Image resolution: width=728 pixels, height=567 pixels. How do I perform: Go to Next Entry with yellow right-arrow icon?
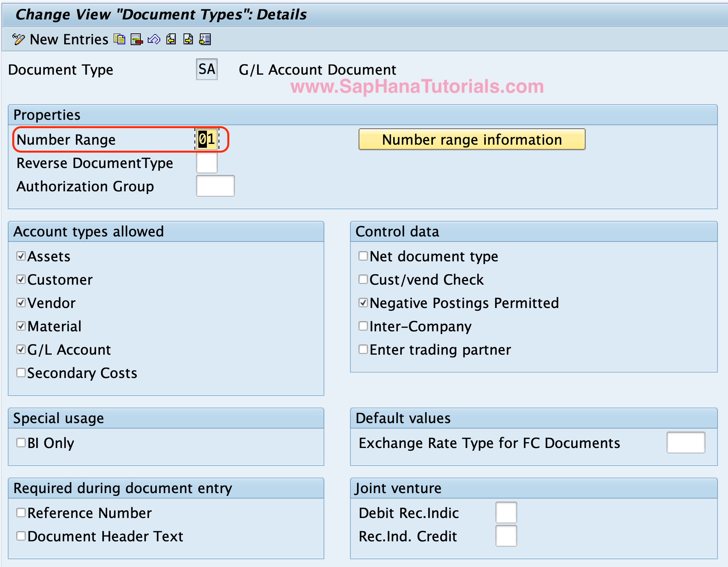click(189, 39)
